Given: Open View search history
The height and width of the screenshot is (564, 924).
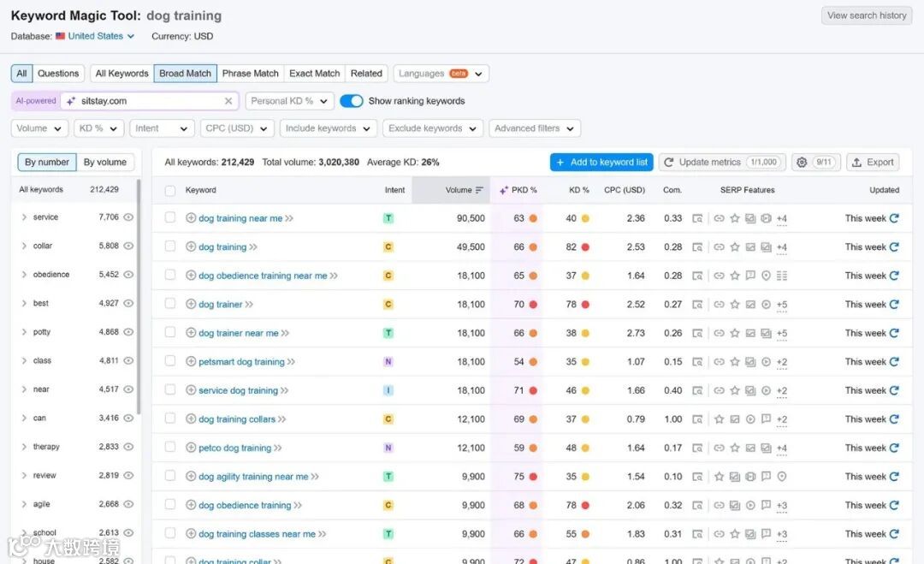Looking at the screenshot, I should pyautogui.click(x=867, y=15).
